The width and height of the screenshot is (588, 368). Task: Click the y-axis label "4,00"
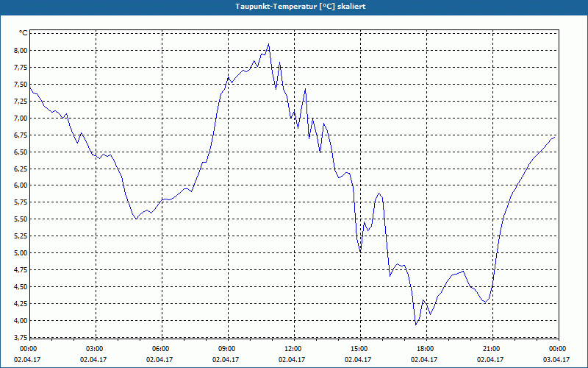21,320
